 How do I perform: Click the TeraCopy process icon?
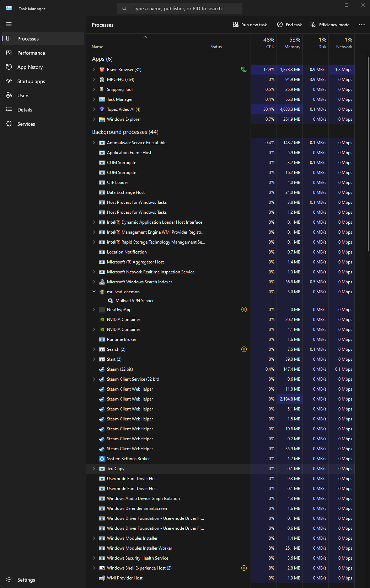click(x=102, y=469)
